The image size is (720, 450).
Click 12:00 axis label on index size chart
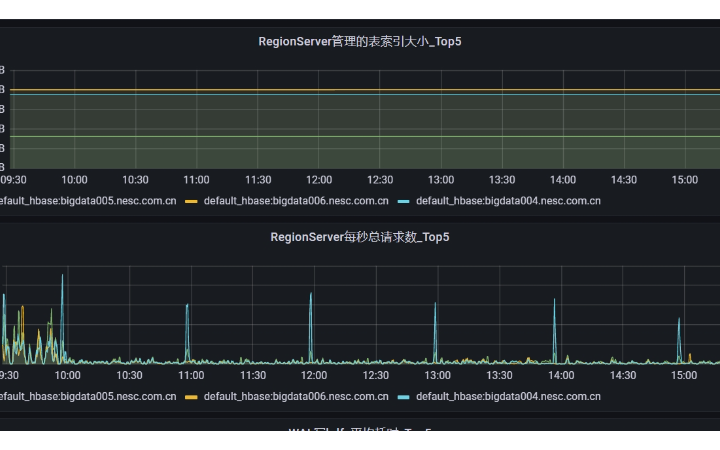(x=319, y=180)
